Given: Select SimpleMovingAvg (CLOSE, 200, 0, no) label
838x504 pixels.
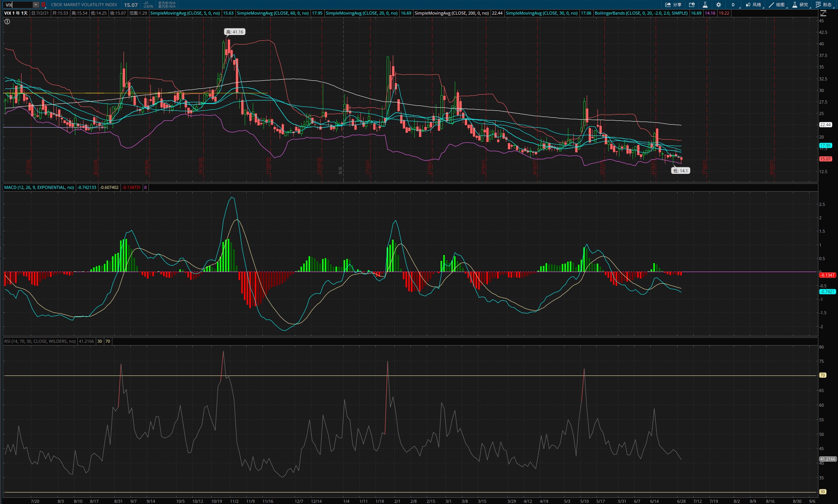Looking at the screenshot, I should click(452, 13).
